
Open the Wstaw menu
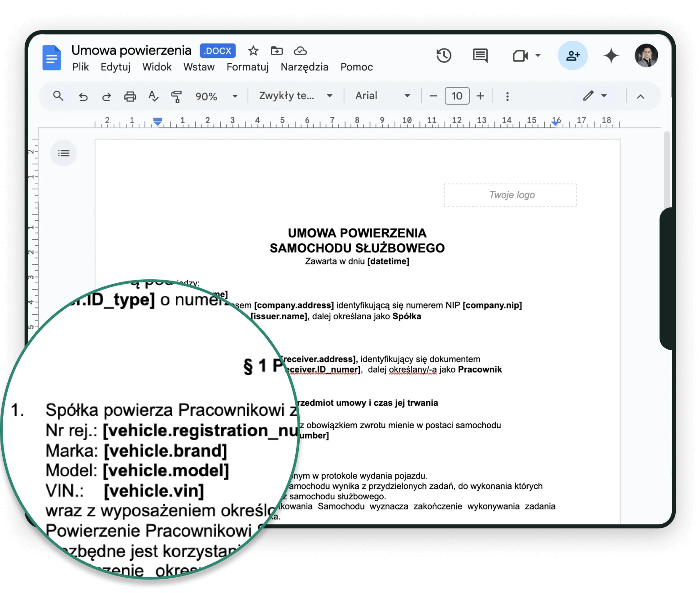point(199,67)
